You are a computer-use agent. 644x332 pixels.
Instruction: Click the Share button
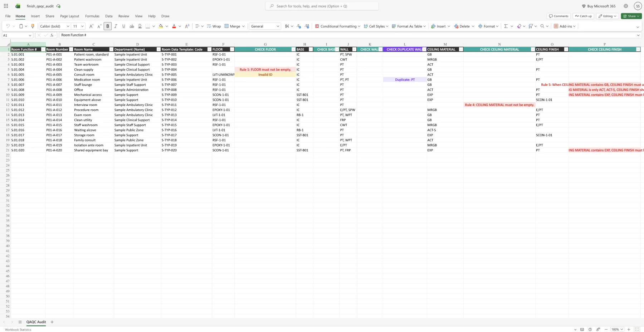631,16
